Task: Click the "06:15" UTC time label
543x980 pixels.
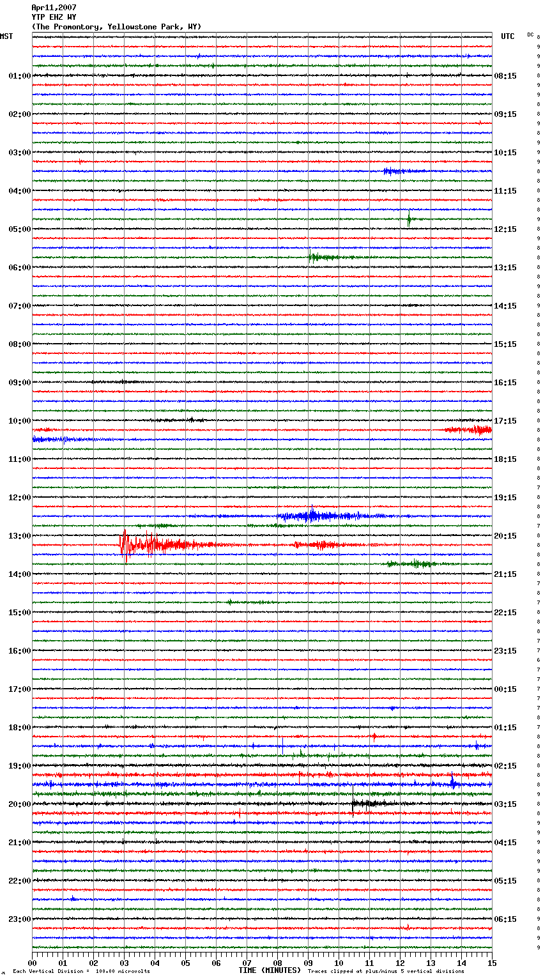Action: pos(505,919)
